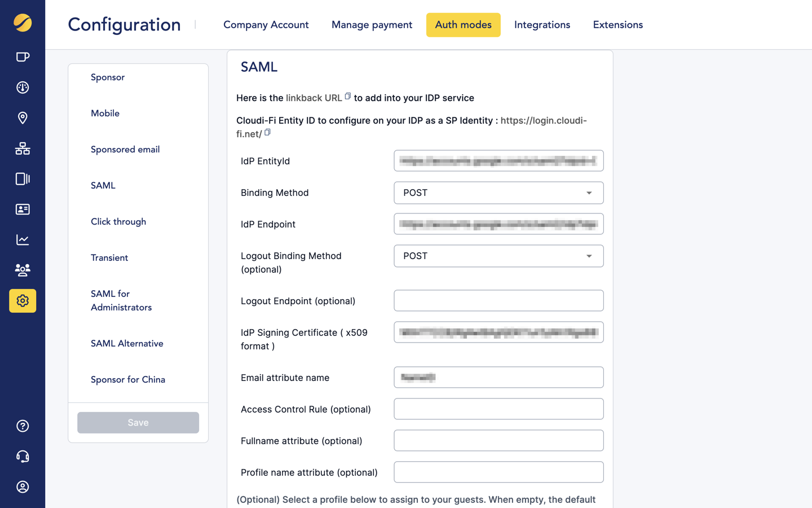
Task: Open the network hierarchy sites icon
Action: pos(23,148)
